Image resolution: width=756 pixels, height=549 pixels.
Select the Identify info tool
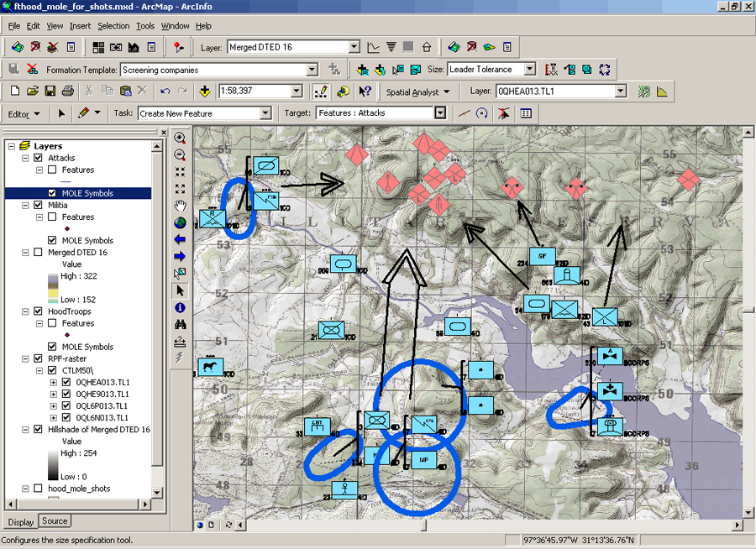[x=180, y=307]
